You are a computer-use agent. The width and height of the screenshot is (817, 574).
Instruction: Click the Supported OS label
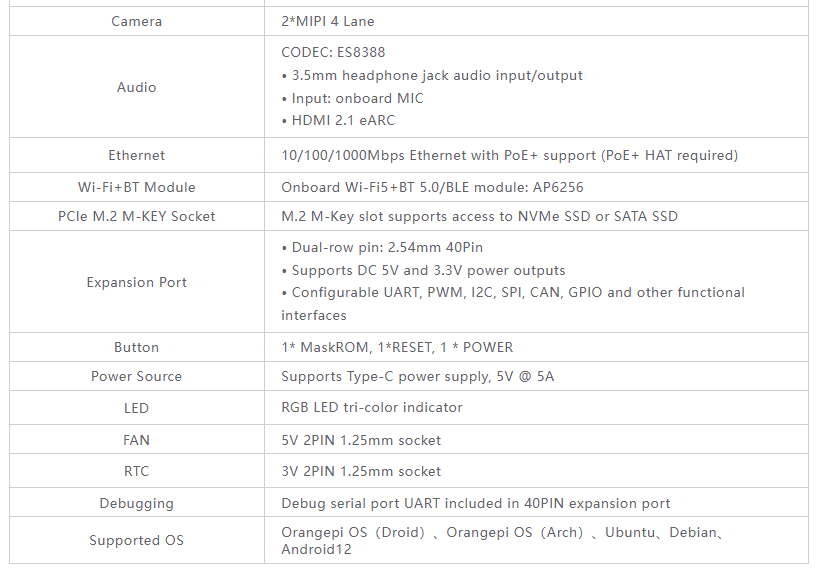click(137, 540)
